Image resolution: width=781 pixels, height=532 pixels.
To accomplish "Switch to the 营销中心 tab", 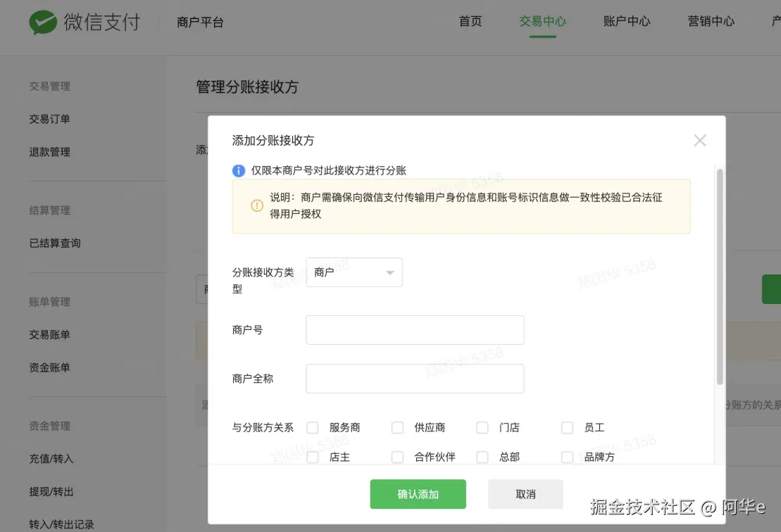I will pos(711,21).
